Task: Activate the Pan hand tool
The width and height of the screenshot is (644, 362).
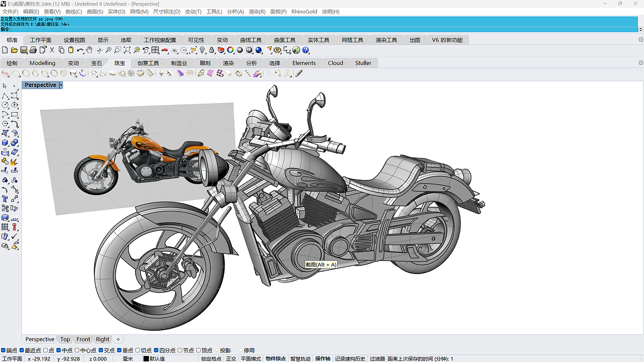Action: pos(90,50)
